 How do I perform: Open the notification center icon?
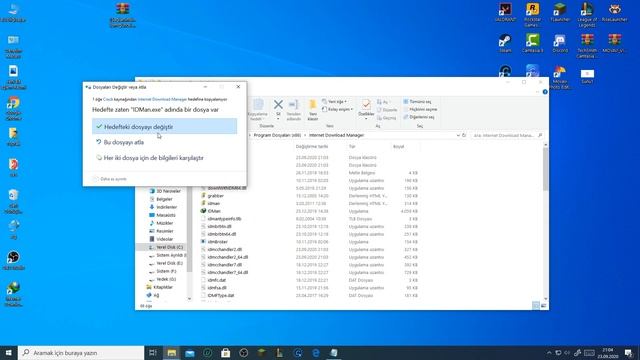(629, 353)
